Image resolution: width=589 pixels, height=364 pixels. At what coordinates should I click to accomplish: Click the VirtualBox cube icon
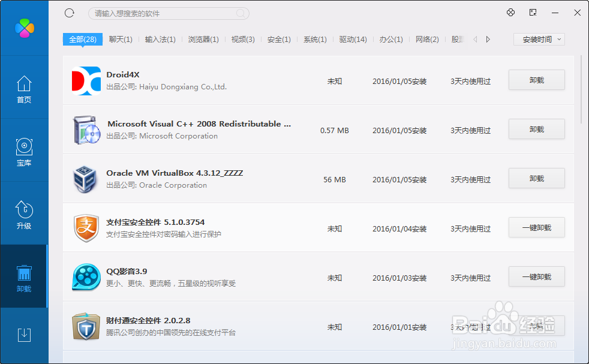click(x=85, y=179)
